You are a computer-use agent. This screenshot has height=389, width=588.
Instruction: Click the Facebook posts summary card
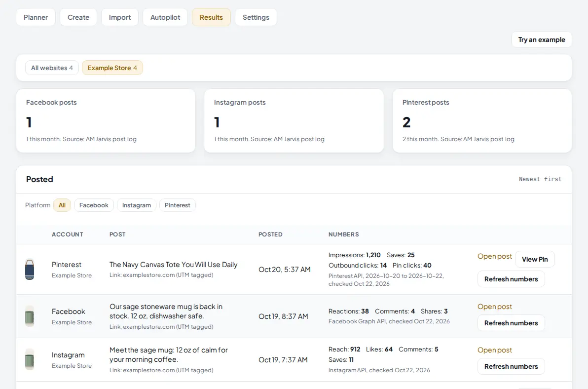click(106, 121)
